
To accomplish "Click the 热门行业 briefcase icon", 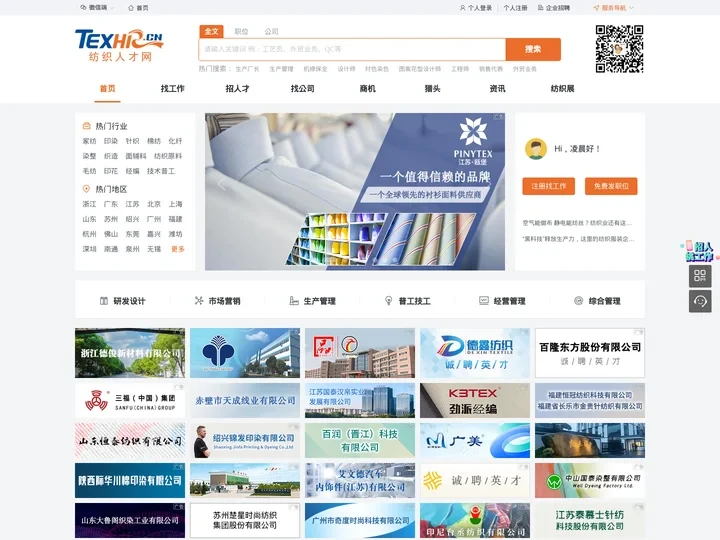I will (x=86, y=126).
